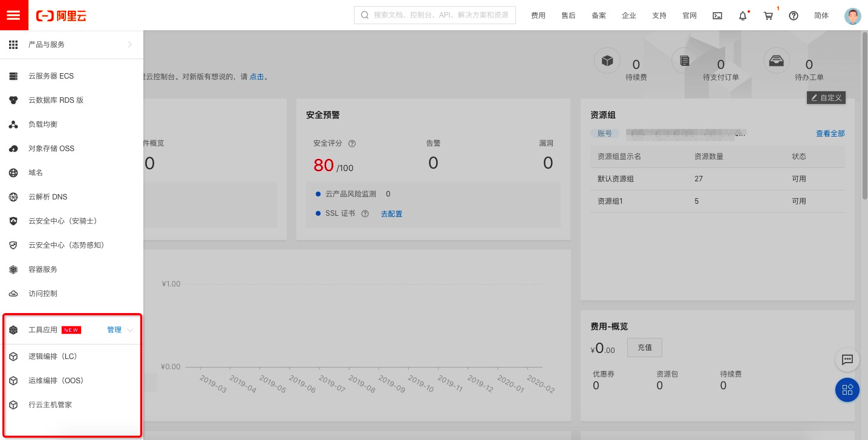868x440 pixels.
Task: Click the 行云主机管家 box icon
Action: 13,405
